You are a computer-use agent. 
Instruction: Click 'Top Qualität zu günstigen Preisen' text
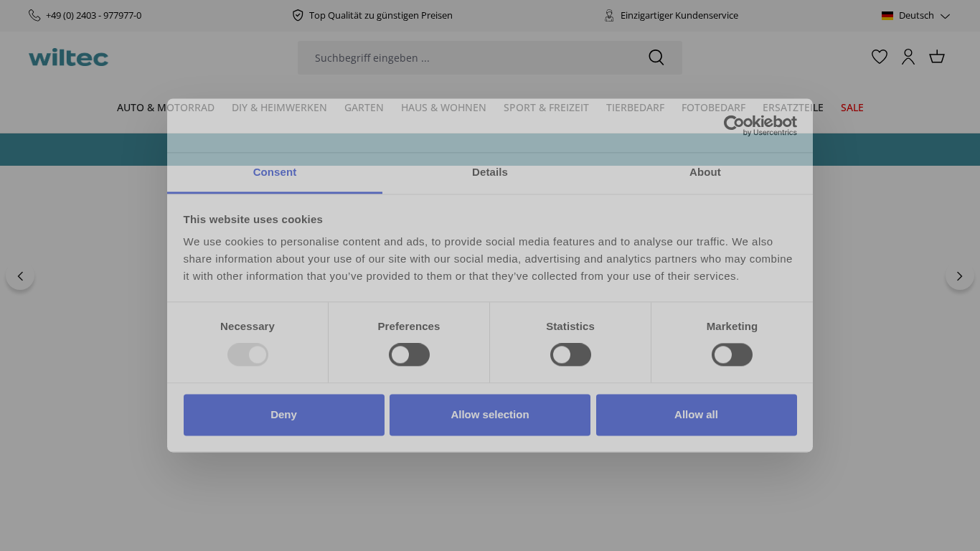[x=381, y=15]
